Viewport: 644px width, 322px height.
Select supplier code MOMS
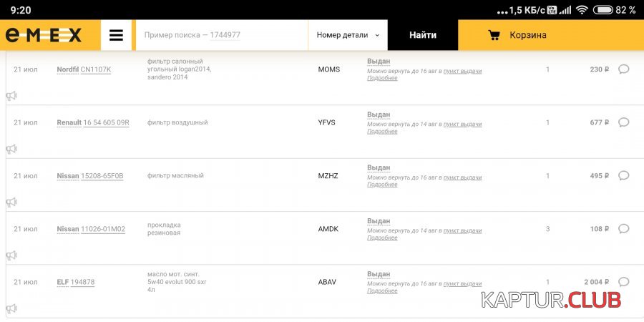coord(329,69)
